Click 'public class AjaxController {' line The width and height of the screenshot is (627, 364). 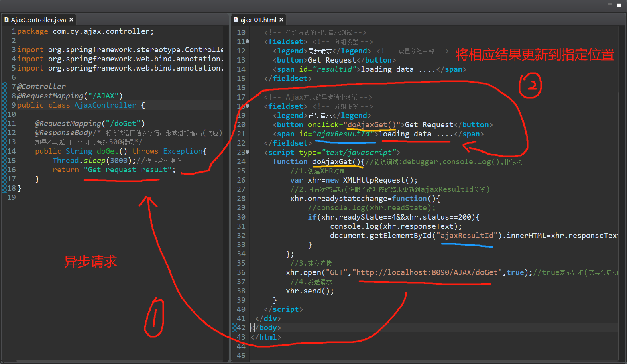(x=81, y=105)
